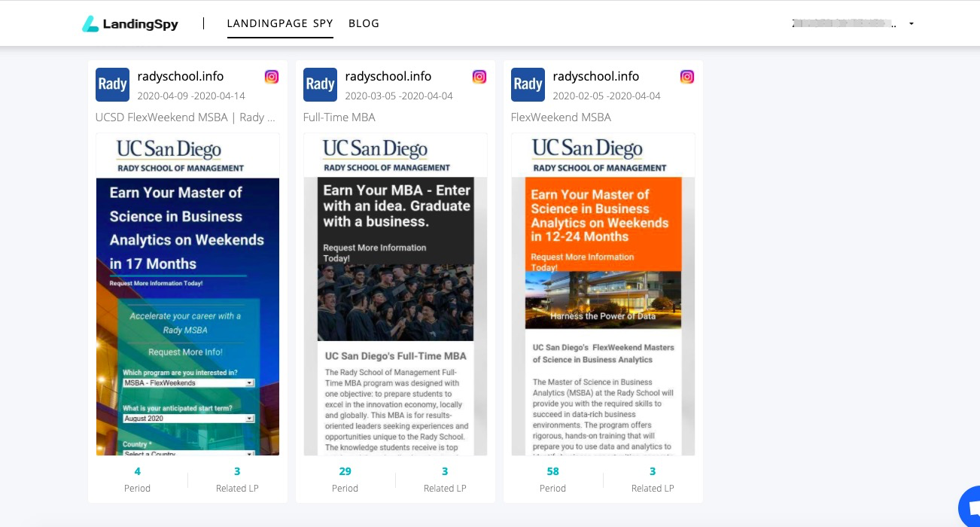Open MSBA - FlexWeekends program dropdown in preview
The height and width of the screenshot is (527, 980).
[x=189, y=383]
